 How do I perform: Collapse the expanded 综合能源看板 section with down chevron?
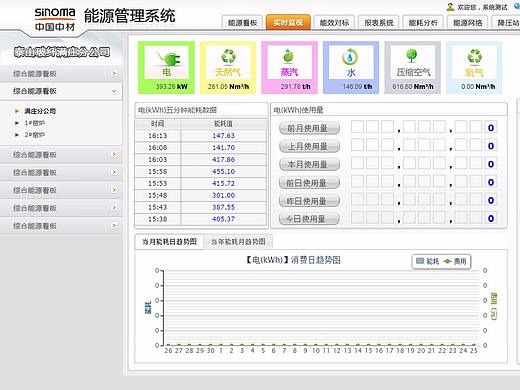click(x=114, y=91)
